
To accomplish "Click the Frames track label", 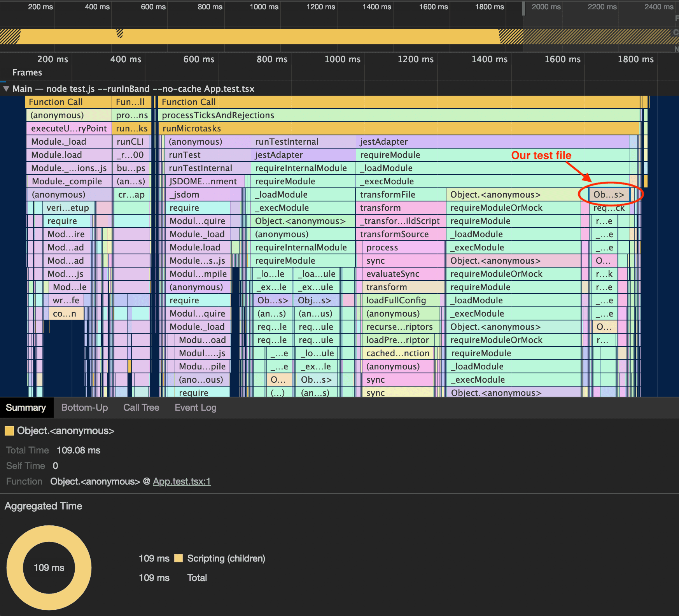I will click(27, 73).
